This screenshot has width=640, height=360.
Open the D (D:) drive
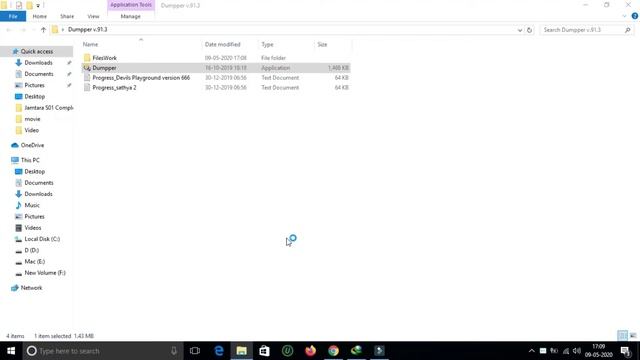tap(31, 250)
